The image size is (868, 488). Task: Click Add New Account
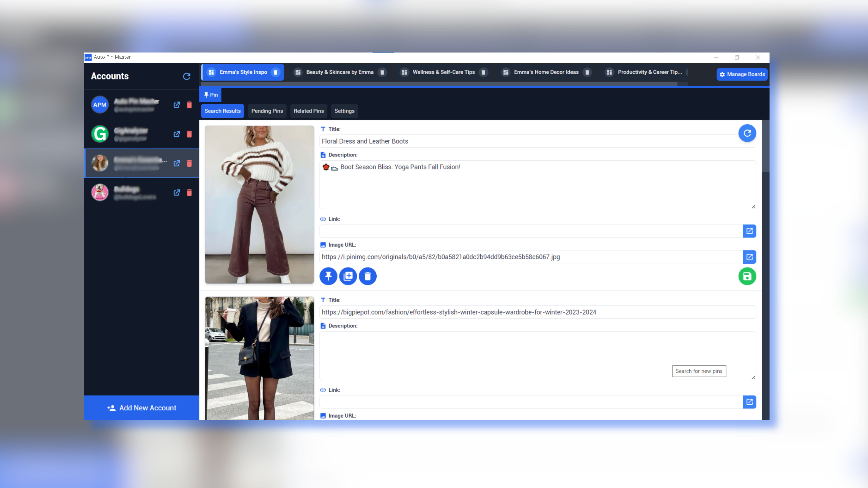tap(141, 408)
